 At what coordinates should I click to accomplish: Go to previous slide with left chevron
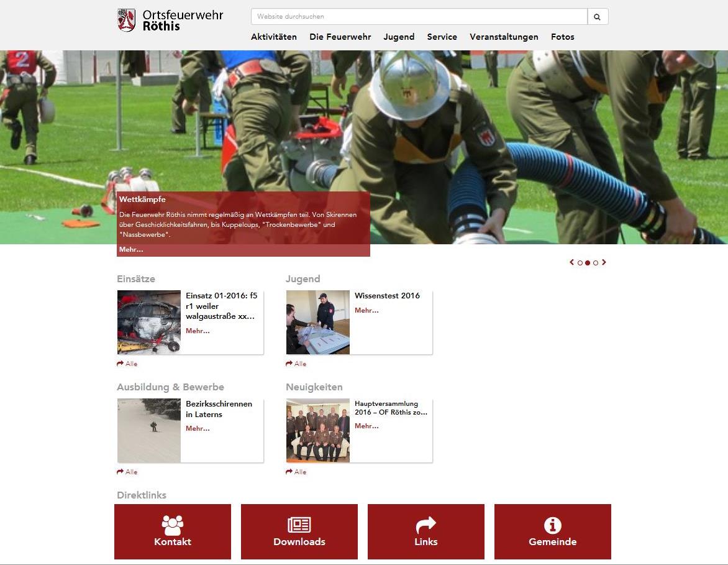572,262
